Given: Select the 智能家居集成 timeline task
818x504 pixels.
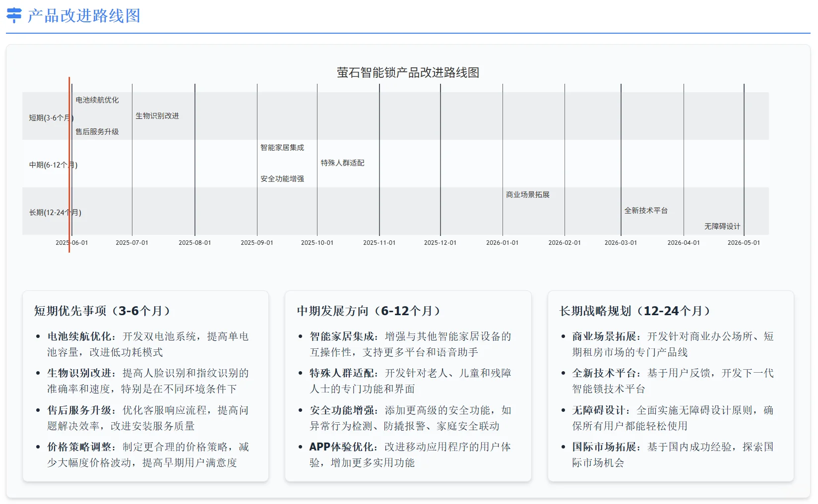Looking at the screenshot, I should [x=282, y=148].
